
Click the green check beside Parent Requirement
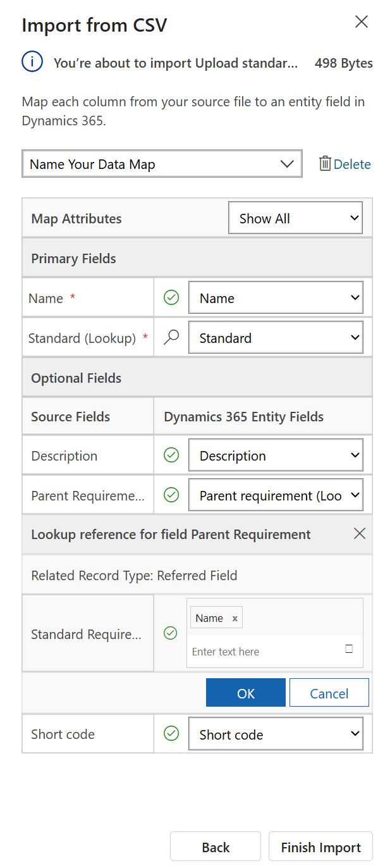point(170,495)
